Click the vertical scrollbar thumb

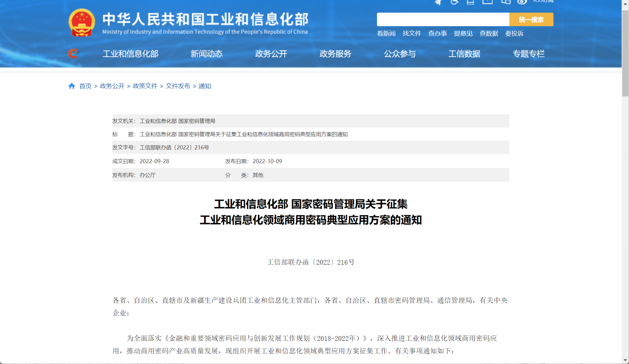[x=625, y=53]
